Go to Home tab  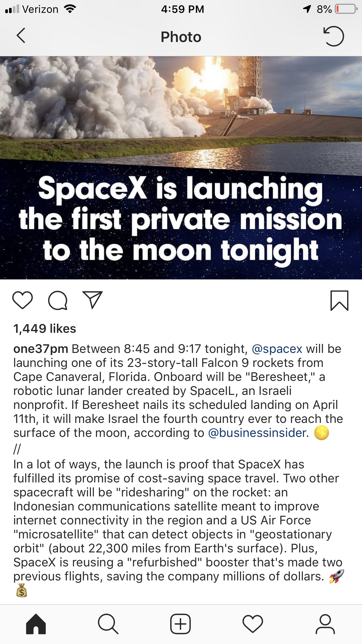(36, 624)
